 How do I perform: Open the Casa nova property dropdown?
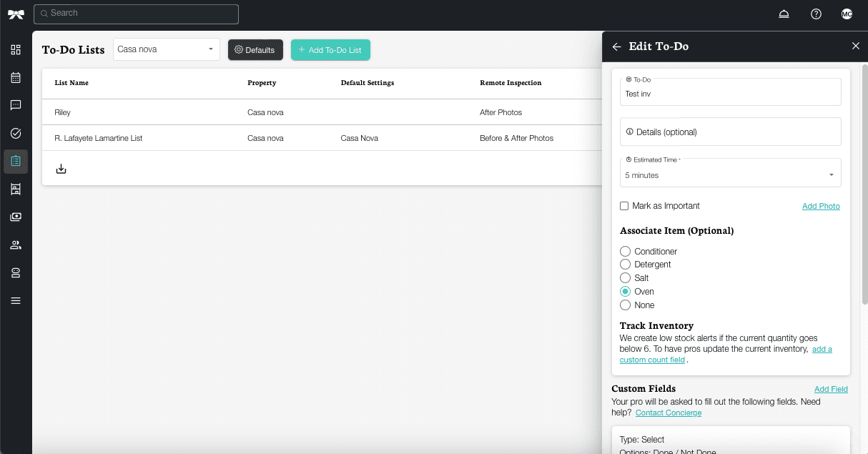(166, 49)
